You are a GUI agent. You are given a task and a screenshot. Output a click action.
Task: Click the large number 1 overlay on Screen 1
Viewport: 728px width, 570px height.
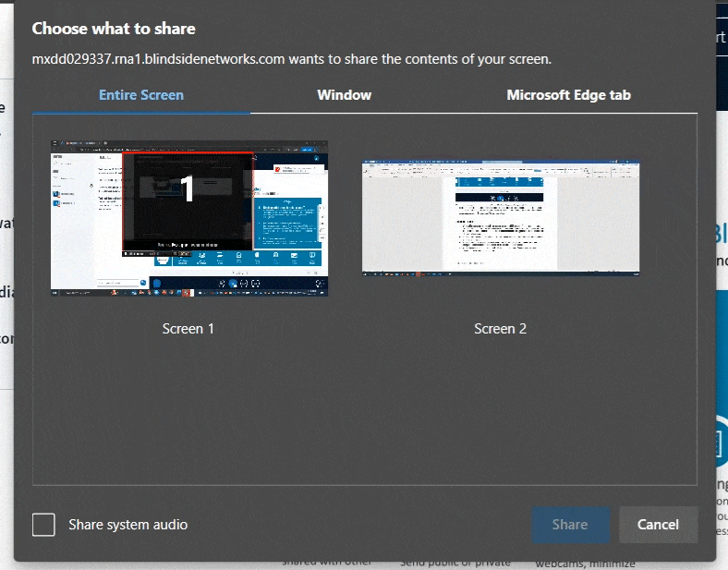point(188,189)
